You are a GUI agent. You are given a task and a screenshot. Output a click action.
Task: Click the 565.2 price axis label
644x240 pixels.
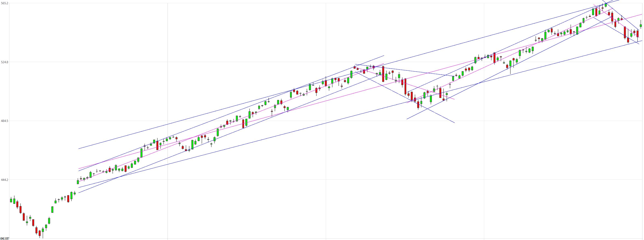(4, 3)
